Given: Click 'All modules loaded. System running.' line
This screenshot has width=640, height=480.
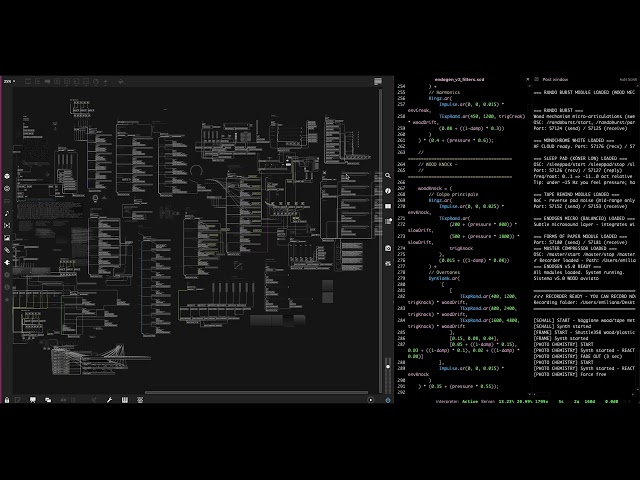Looking at the screenshot, I should tap(579, 272).
